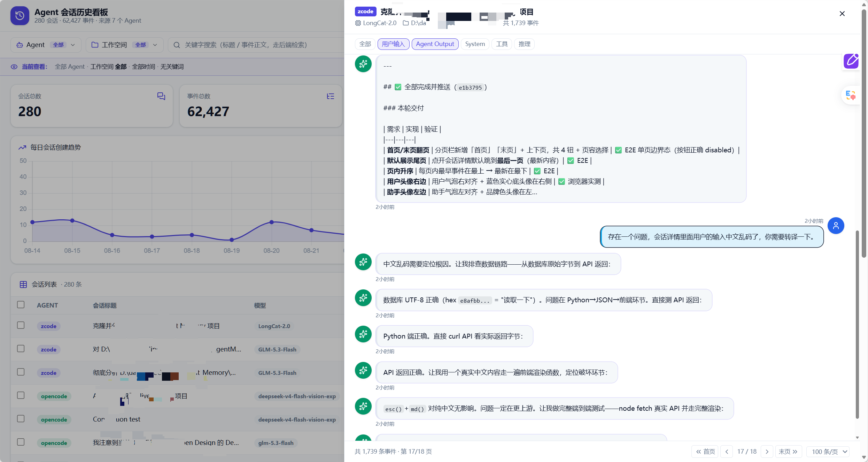Click the Agent history dashboard logo icon
The width and height of the screenshot is (868, 462).
20,16
